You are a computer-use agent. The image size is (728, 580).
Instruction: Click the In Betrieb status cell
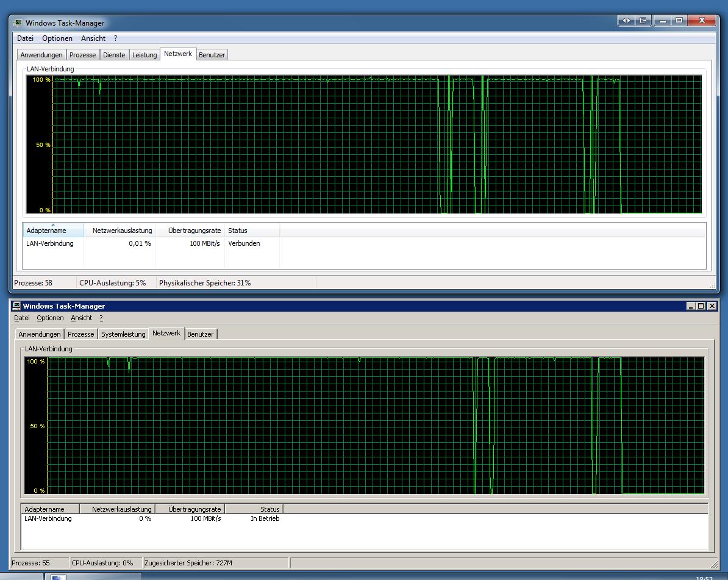click(265, 518)
